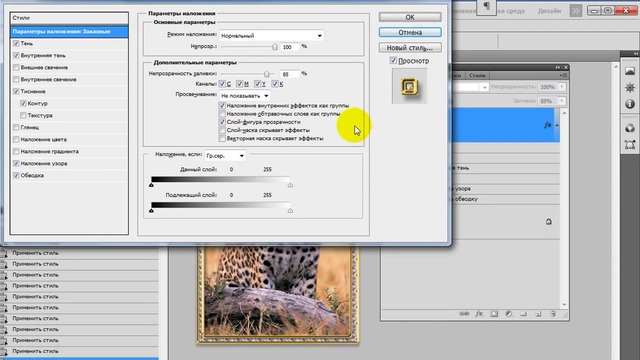Image resolution: width=640 pixels, height=360 pixels.
Task: Click the paragraph mark icon at the top
Action: 487,6
